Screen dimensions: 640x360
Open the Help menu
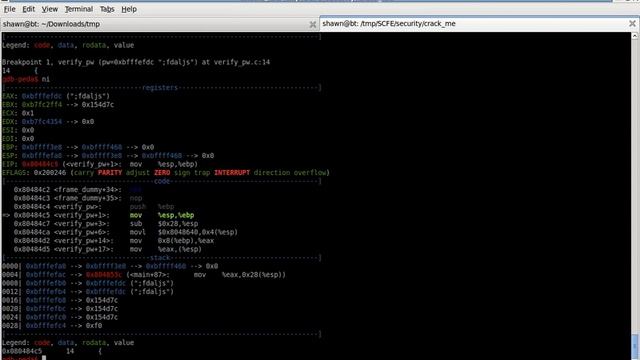coord(129,9)
